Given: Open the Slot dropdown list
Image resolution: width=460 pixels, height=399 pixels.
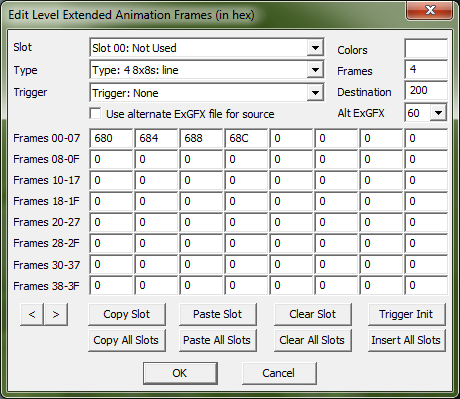Looking at the screenshot, I should click(315, 48).
